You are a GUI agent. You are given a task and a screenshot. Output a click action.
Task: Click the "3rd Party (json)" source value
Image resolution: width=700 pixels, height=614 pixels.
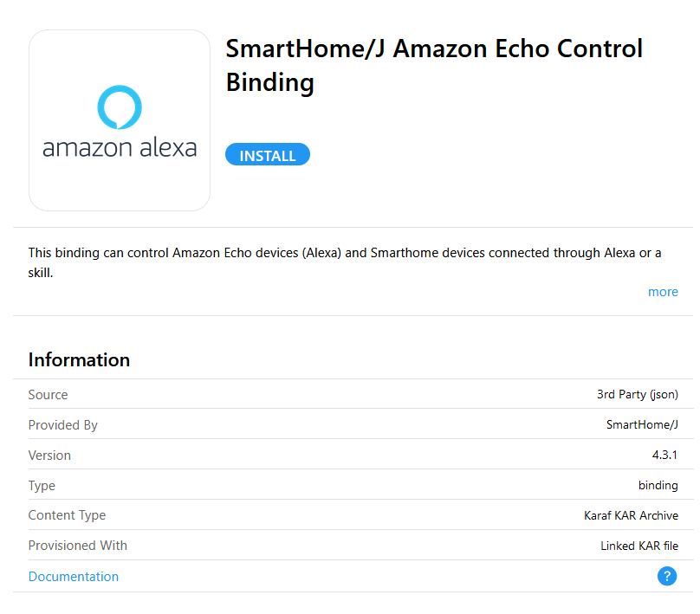tap(637, 395)
